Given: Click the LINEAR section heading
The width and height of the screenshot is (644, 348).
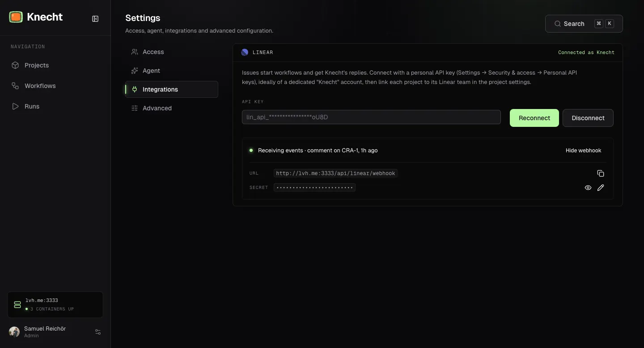Looking at the screenshot, I should click(263, 52).
